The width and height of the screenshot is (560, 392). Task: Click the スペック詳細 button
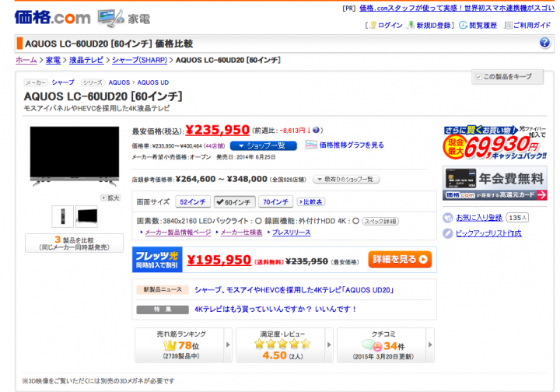point(380,222)
